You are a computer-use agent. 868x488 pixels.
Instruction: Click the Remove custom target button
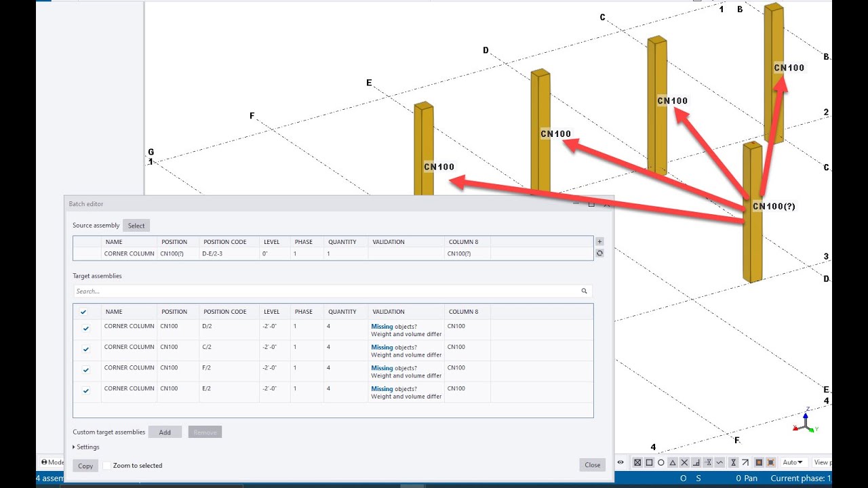(205, 432)
